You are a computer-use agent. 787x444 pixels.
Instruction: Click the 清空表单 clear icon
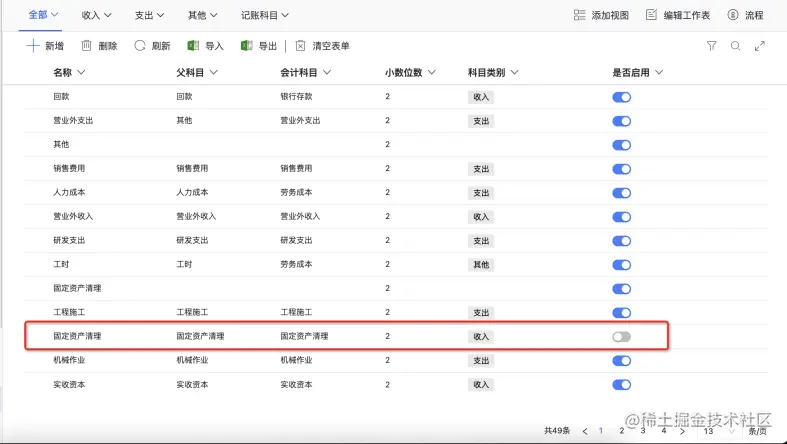click(x=300, y=46)
